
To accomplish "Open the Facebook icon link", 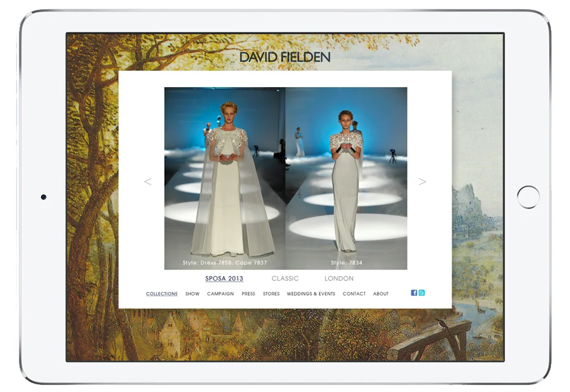I will [414, 293].
